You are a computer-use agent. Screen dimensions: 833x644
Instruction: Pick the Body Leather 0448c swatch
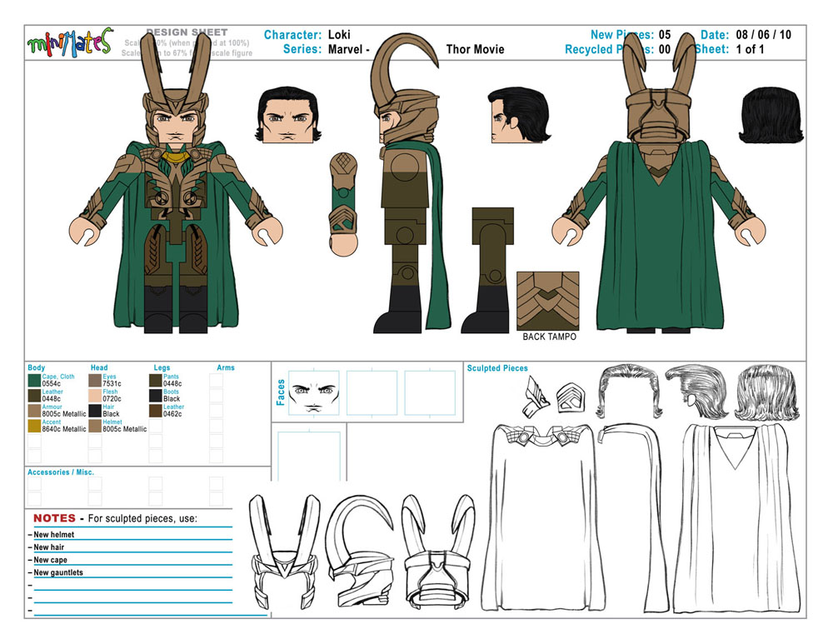coord(34,396)
